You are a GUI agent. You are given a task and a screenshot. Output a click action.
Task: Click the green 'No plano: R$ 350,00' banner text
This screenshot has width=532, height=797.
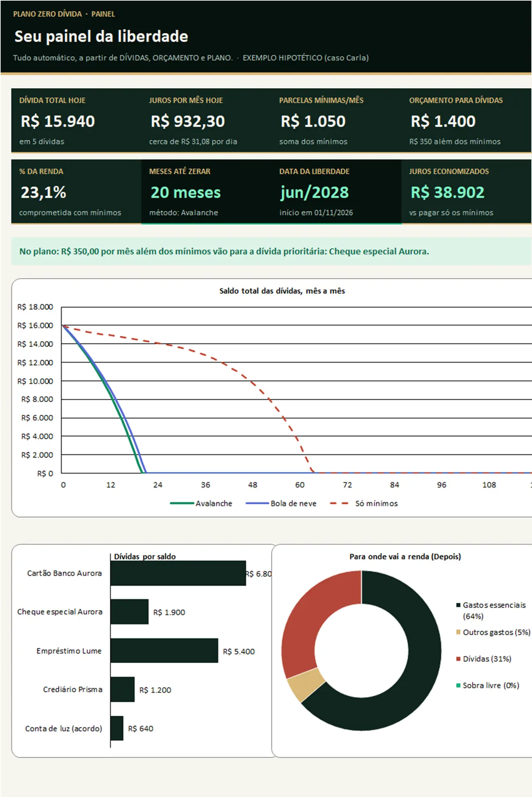224,251
